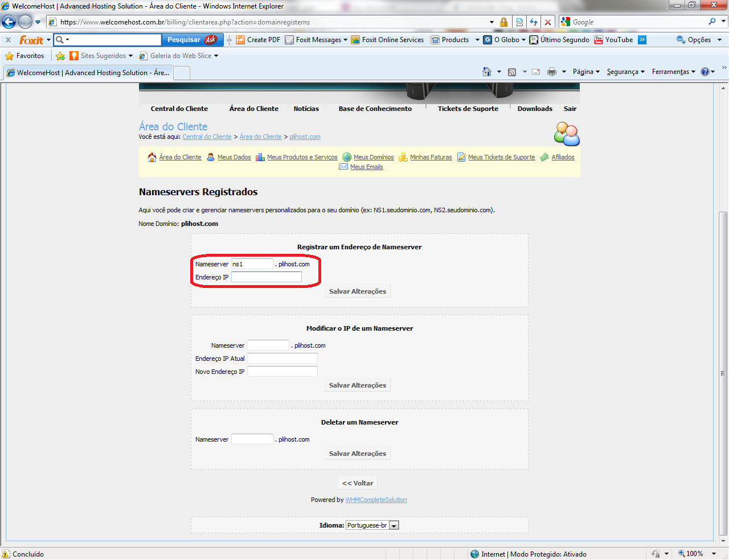Click the Endereço IP field in Registrar section

tap(267, 277)
